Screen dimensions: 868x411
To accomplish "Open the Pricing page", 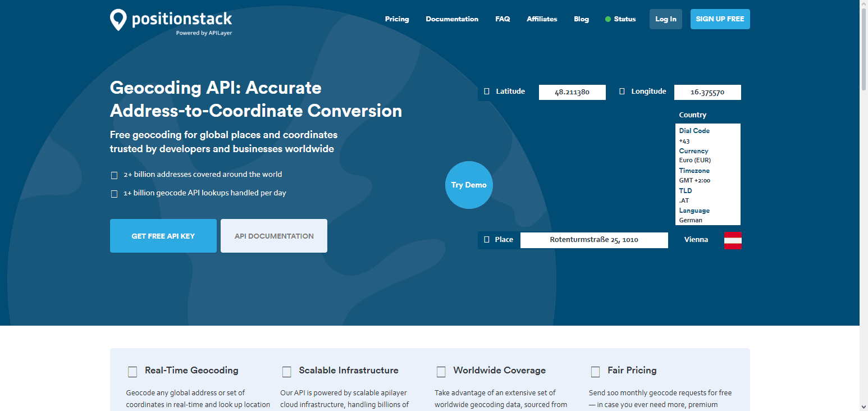I will point(397,19).
